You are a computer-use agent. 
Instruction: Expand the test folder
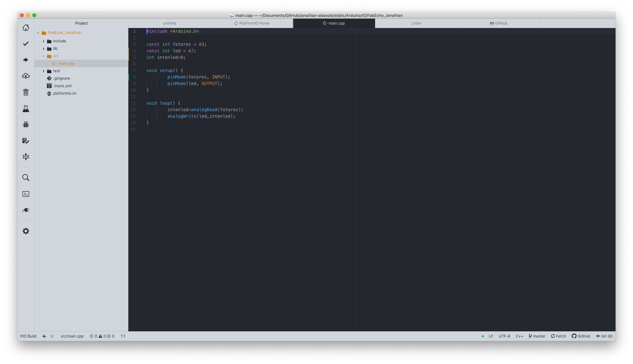(x=44, y=71)
